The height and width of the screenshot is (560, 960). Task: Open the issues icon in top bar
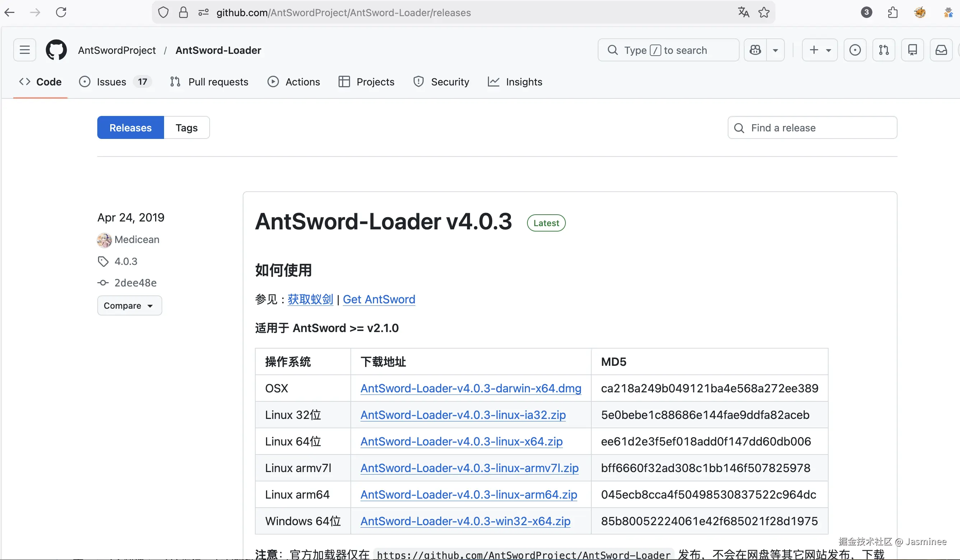[855, 50]
